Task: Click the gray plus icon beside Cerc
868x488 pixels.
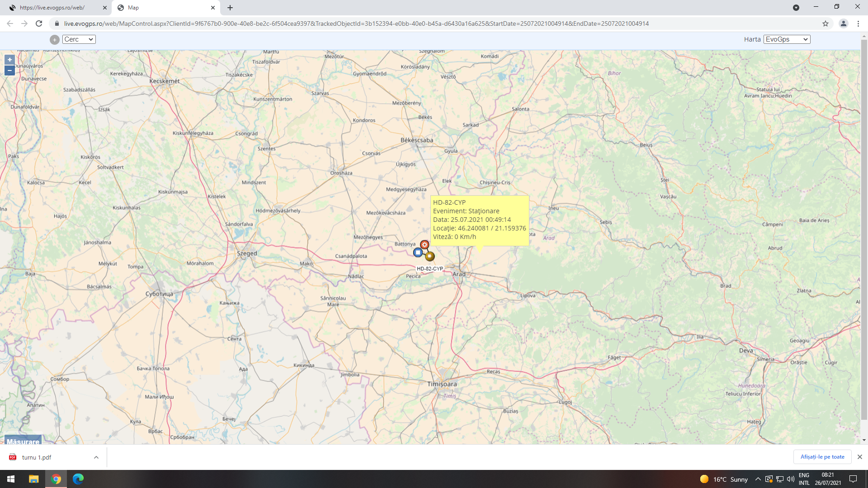Action: point(55,40)
